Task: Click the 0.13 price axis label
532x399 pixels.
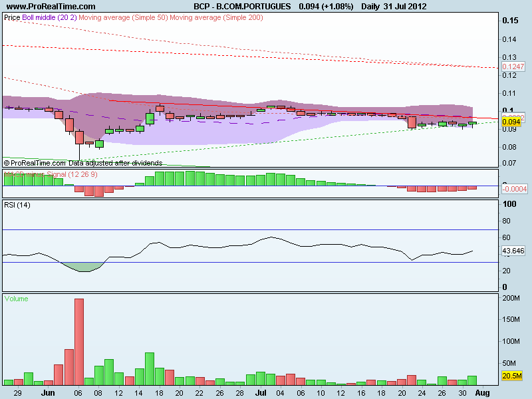Action: pyautogui.click(x=509, y=57)
